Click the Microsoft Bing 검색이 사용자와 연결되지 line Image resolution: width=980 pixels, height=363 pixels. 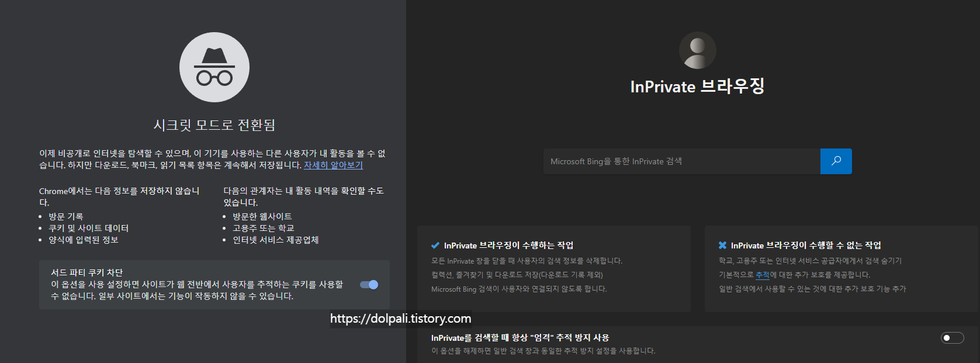pyautogui.click(x=520, y=289)
